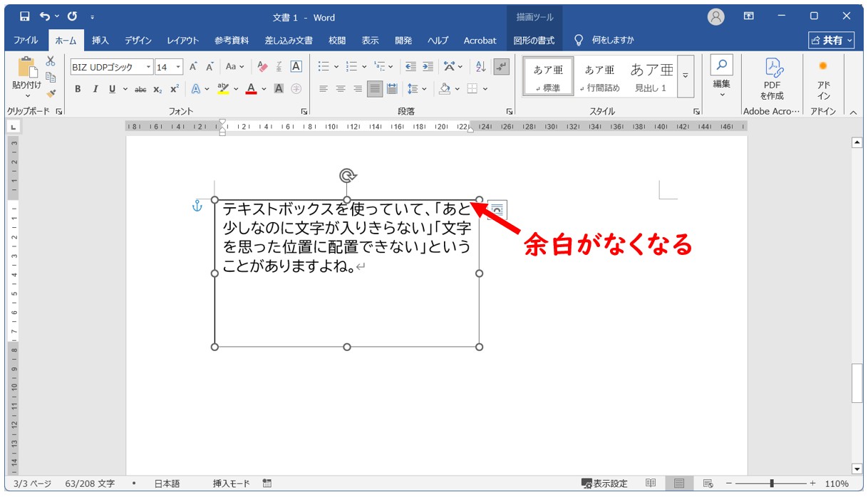Viewport: 868px width, 497px height.
Task: Open the font name dropdown BIZ UDPゴシック
Action: coord(149,67)
